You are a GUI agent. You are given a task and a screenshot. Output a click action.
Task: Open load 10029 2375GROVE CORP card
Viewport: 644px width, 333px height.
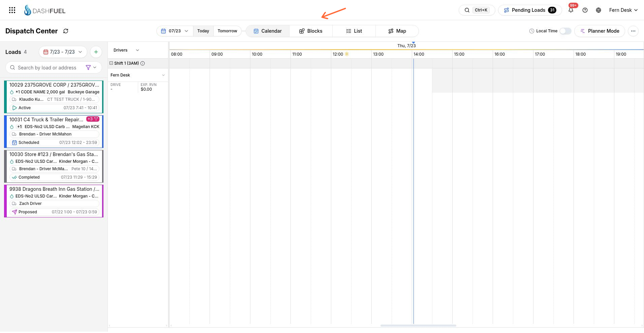pyautogui.click(x=54, y=97)
